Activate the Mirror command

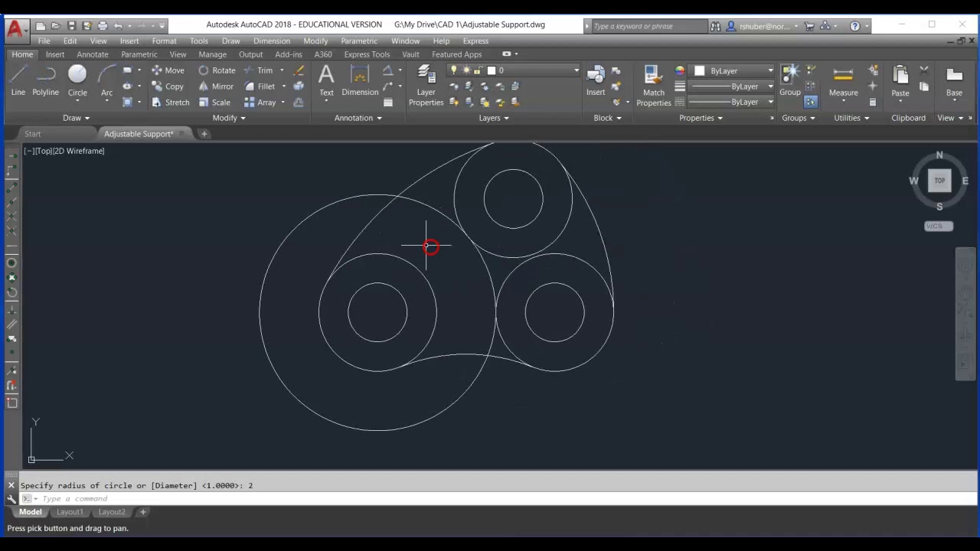[x=216, y=86]
